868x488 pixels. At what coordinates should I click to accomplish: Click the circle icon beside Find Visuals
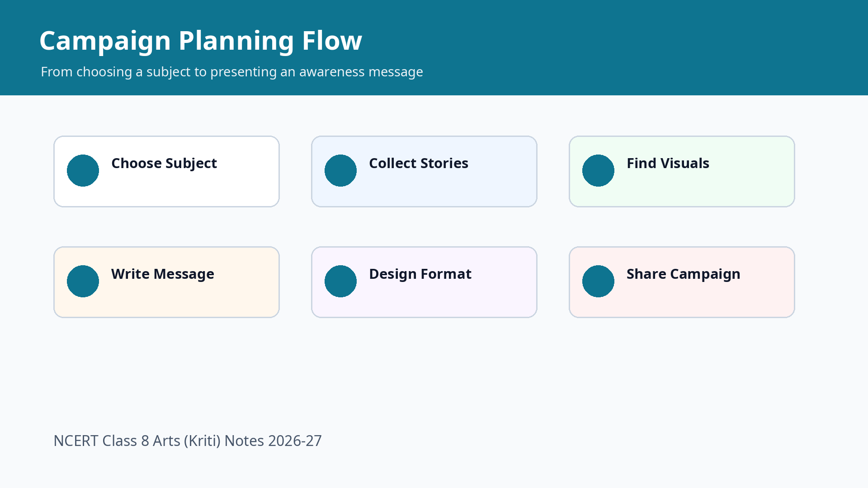598,170
